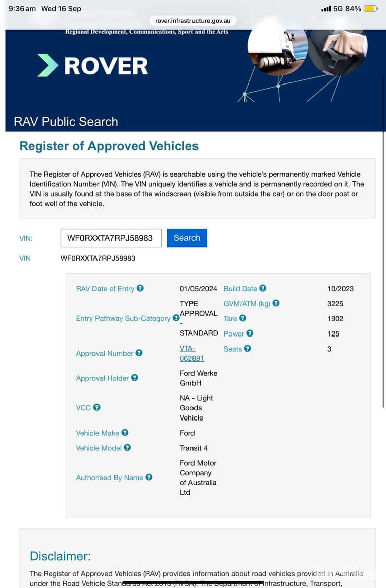
Task: Tap the 5G signal strength indicator
Action: tap(326, 8)
